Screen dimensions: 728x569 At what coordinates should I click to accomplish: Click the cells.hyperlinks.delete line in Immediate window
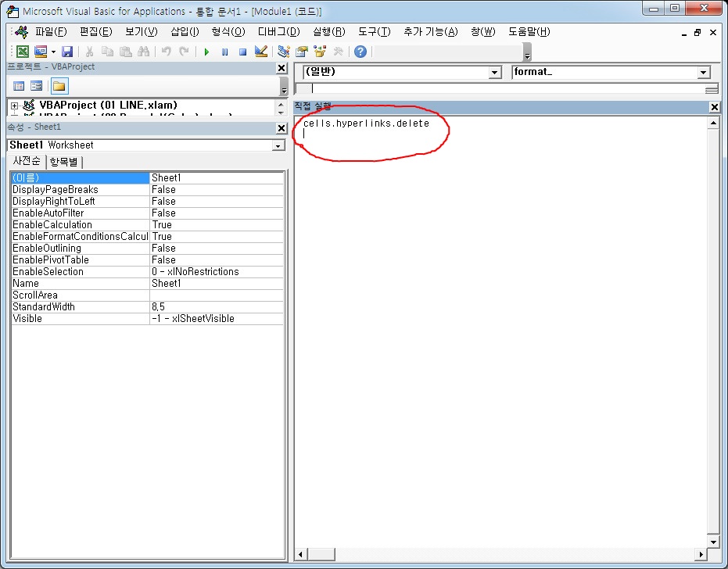point(366,123)
